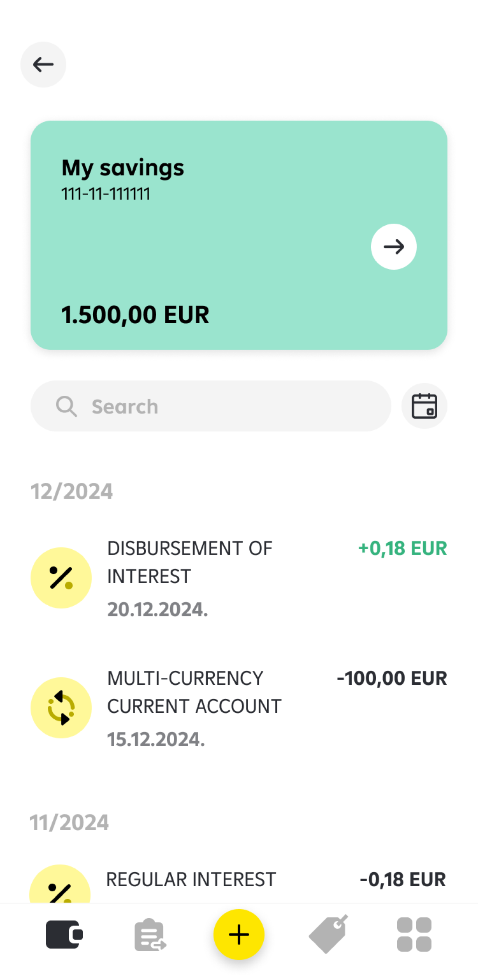The image size is (478, 980).
Task: Tap the percent icon for disbursement of interest
Action: click(x=61, y=578)
